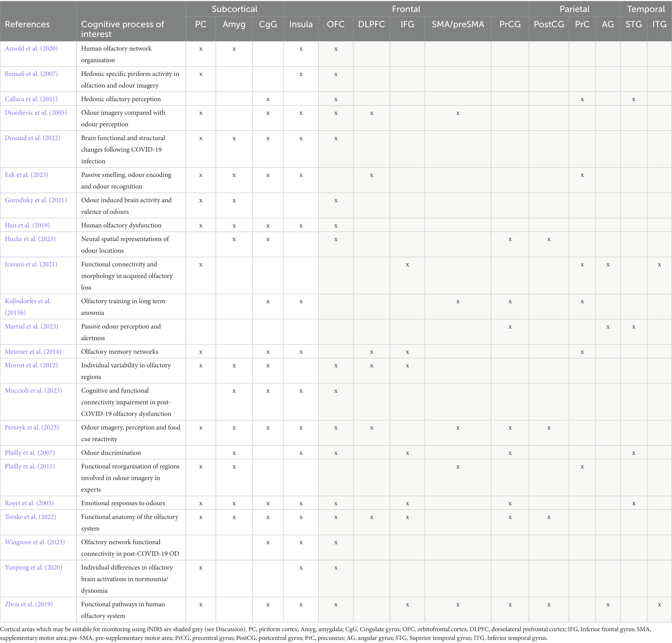Click the 'IFG' column header
The width and height of the screenshot is (672, 643).
pos(407,24)
